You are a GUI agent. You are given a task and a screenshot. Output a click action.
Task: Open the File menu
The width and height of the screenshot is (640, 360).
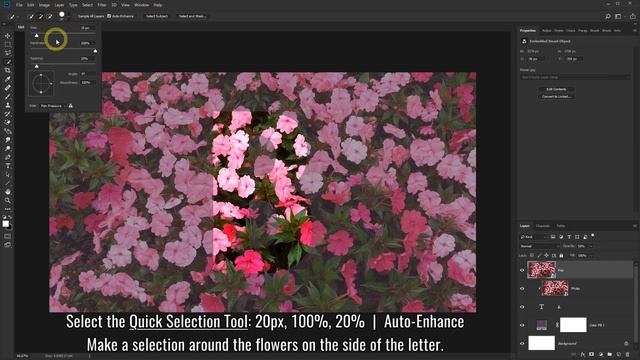tap(19, 5)
